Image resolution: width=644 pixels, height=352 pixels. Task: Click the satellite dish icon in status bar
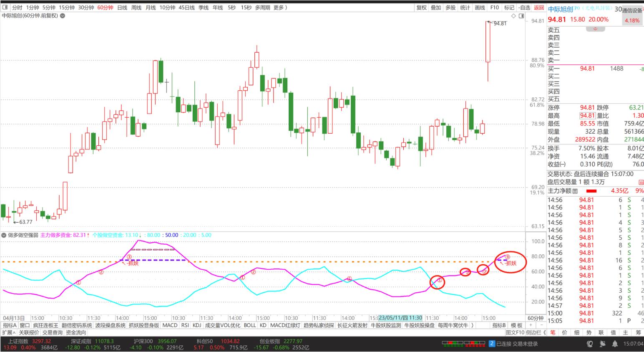(x=602, y=344)
